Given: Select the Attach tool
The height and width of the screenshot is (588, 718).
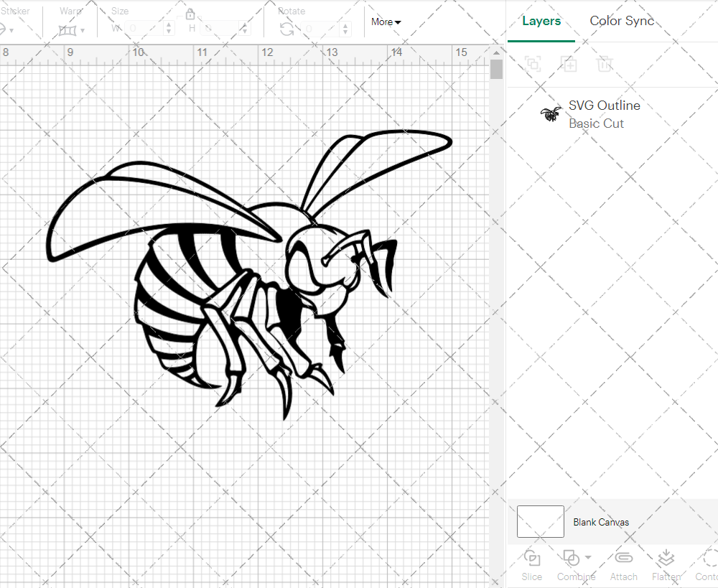Looking at the screenshot, I should tap(623, 565).
